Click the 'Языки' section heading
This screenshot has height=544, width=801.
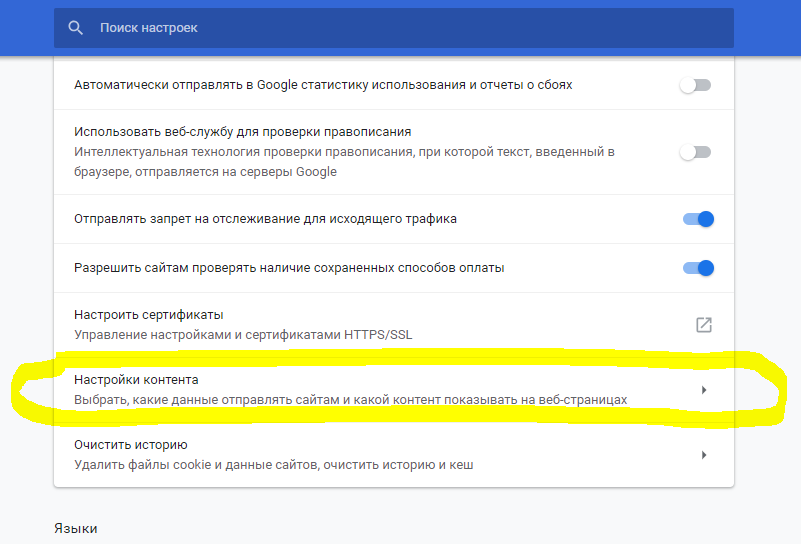[x=76, y=528]
